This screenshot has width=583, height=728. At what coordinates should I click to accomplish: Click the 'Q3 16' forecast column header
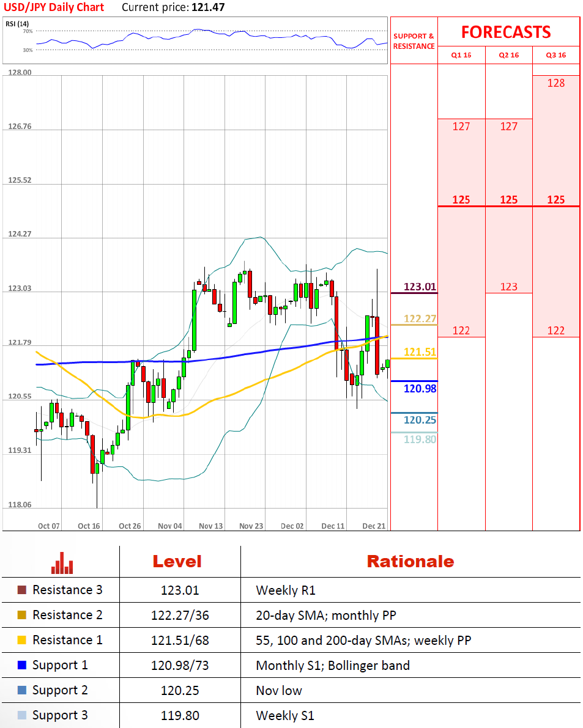(x=556, y=55)
